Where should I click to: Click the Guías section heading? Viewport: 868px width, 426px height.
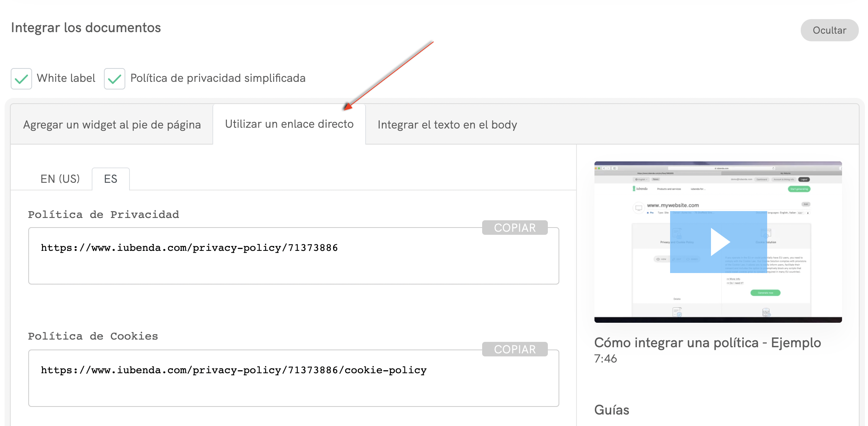click(x=612, y=410)
